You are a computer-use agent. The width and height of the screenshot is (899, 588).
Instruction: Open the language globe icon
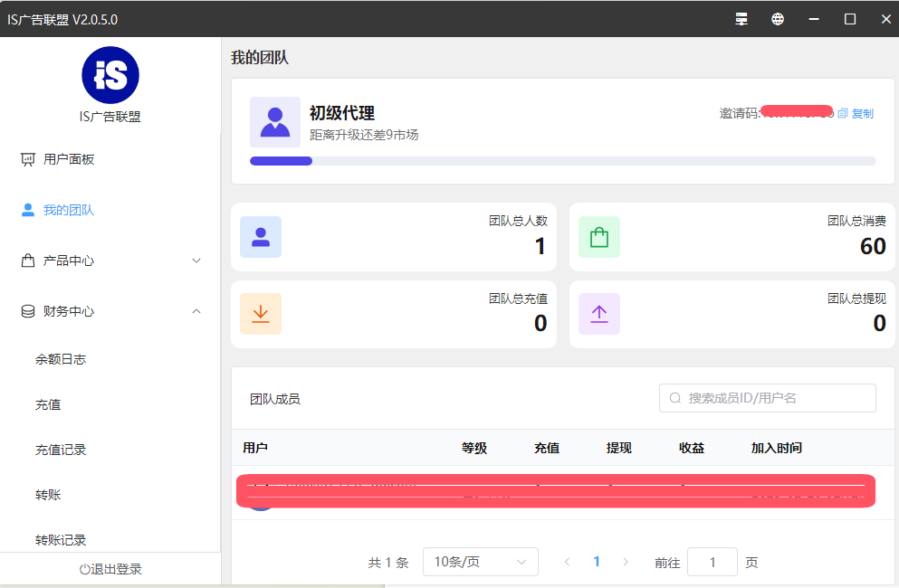(778, 19)
